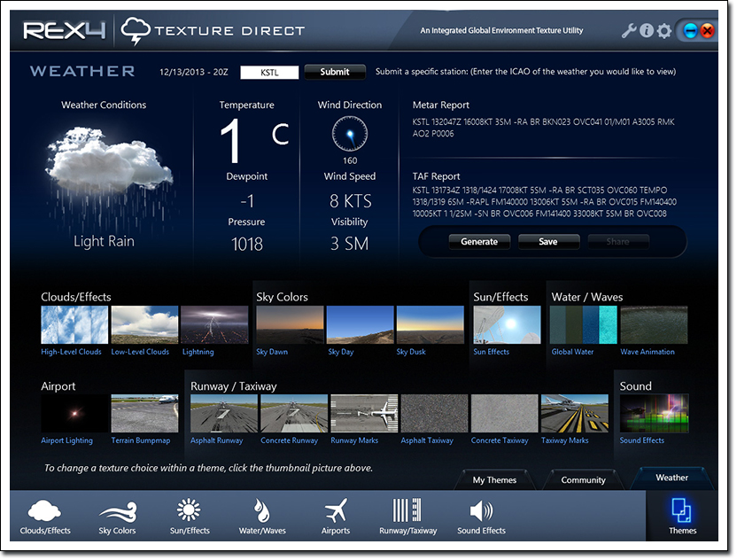Select the Concrete Runway thumbnail
Viewport: 737px width, 560px height.
pyautogui.click(x=294, y=413)
